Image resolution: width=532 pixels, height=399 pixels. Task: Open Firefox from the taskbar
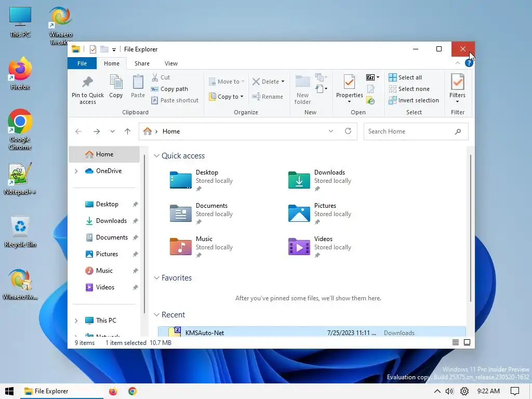113,391
